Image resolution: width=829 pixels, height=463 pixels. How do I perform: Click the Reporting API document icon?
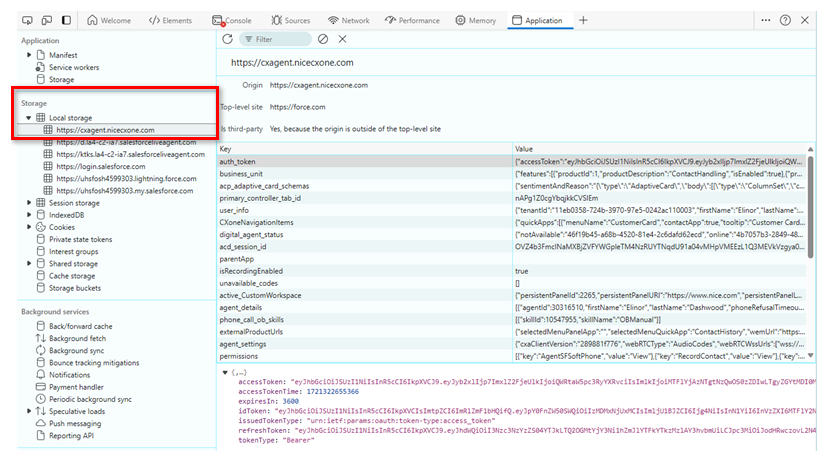point(41,436)
